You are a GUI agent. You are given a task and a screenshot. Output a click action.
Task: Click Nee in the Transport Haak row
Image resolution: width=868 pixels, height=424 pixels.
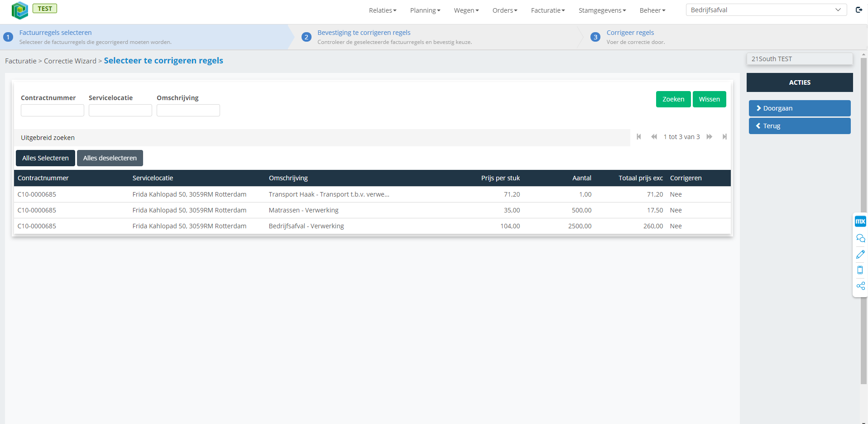tap(676, 194)
